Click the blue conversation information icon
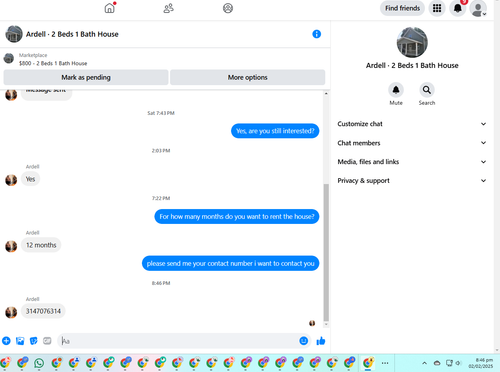500x372 pixels. 316,34
